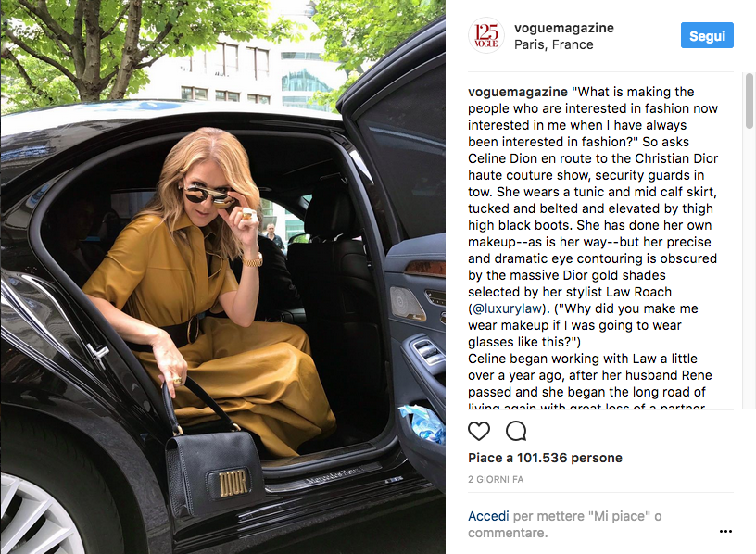Click the caption scrollbar thumb
756x554 pixels.
coord(750,101)
